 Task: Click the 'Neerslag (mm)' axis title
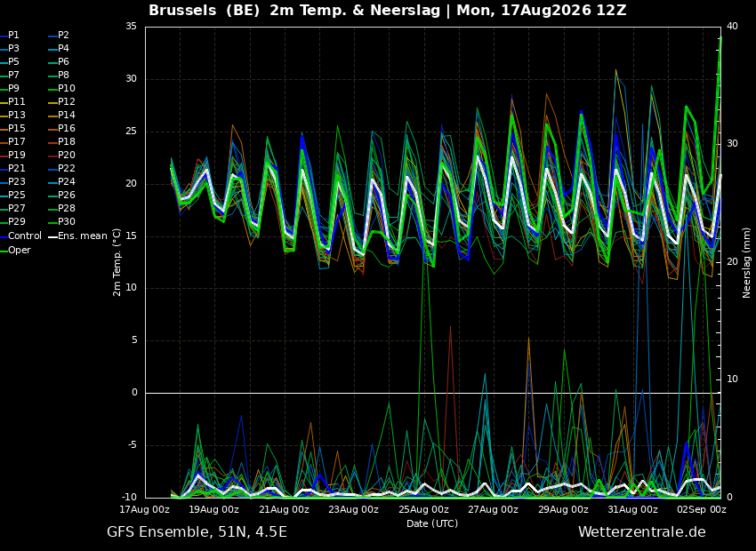[x=747, y=262]
